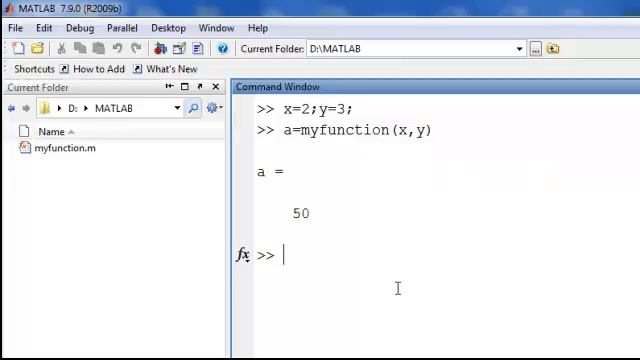Click the browse for folder ellipsis button
640x360 pixels.
click(x=536, y=49)
